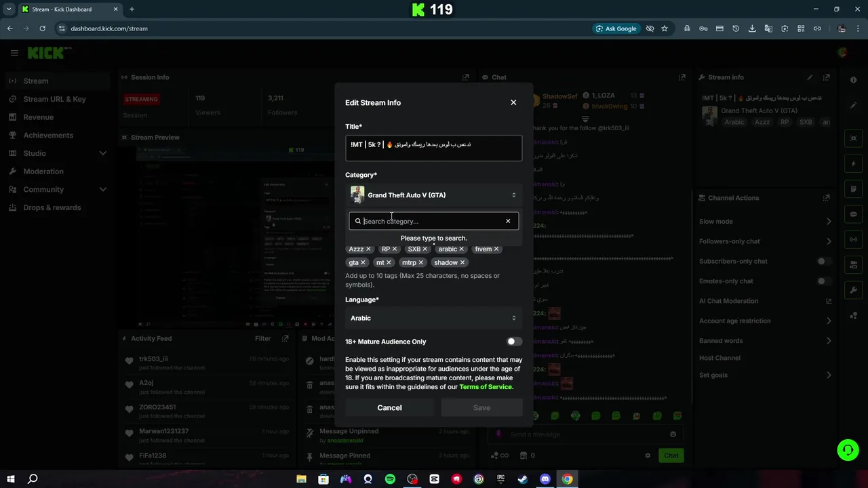Clear the category search field
This screenshot has height=488, width=868.
[x=508, y=221]
